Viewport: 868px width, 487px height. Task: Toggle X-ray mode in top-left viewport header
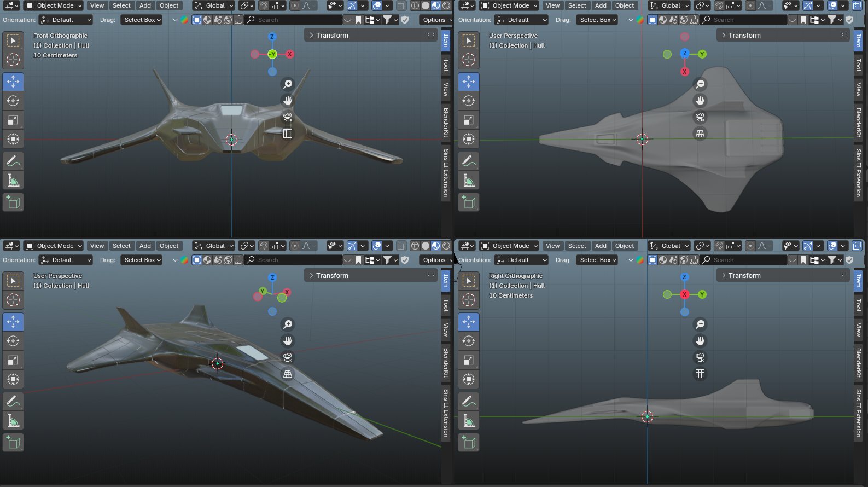401,5
